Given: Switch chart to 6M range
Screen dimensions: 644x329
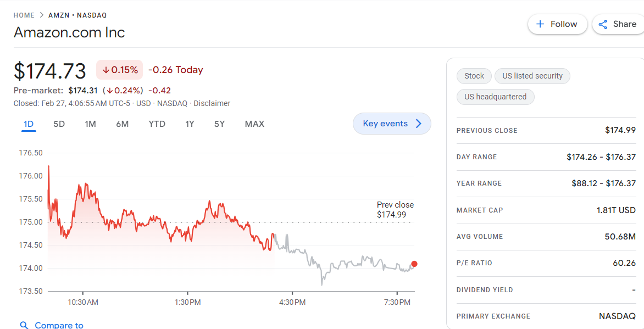Looking at the screenshot, I should 123,124.
